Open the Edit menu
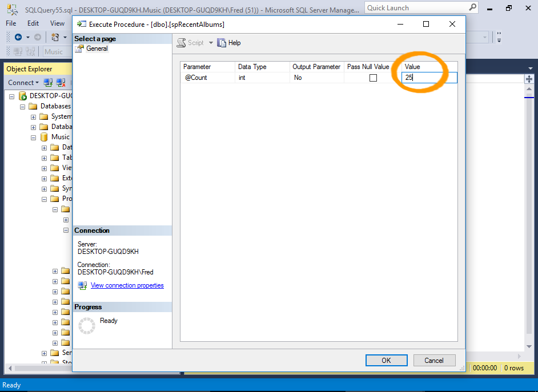The height and width of the screenshot is (392, 538). point(33,23)
